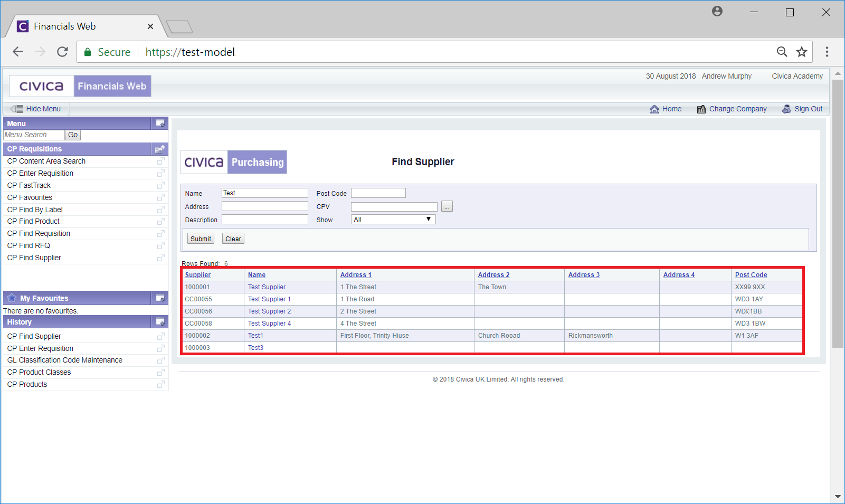Screen dimensions: 845x504
Task: Click popout icon beside CP FastTrack
Action: 160,185
